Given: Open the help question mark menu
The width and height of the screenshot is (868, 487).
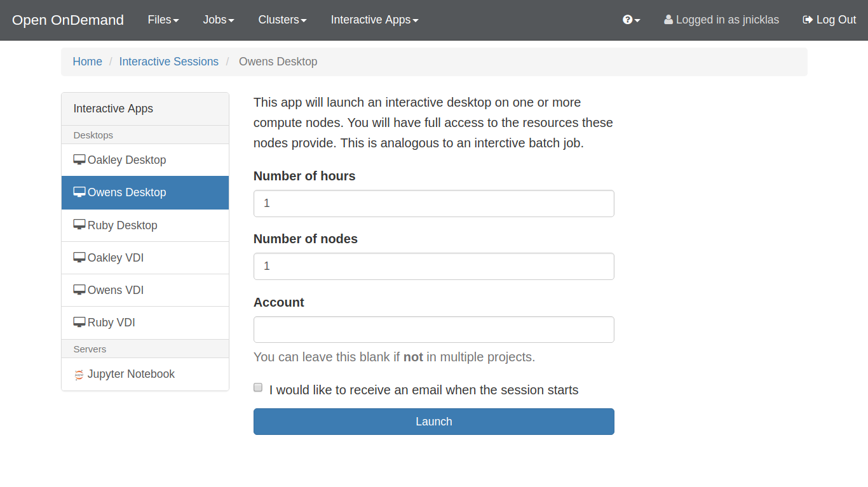Looking at the screenshot, I should [631, 20].
